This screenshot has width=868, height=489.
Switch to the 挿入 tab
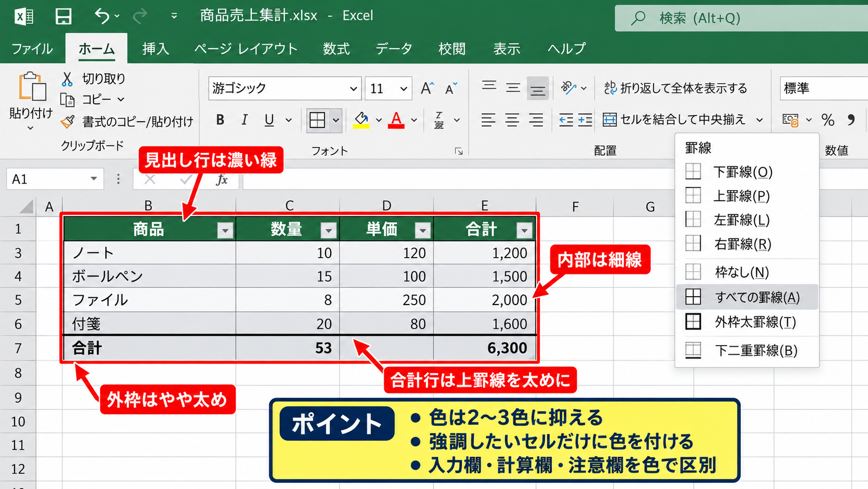point(156,49)
